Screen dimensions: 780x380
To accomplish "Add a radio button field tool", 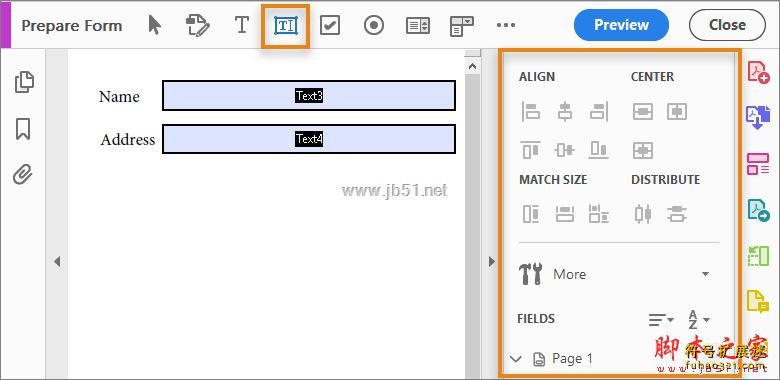I will pos(374,25).
